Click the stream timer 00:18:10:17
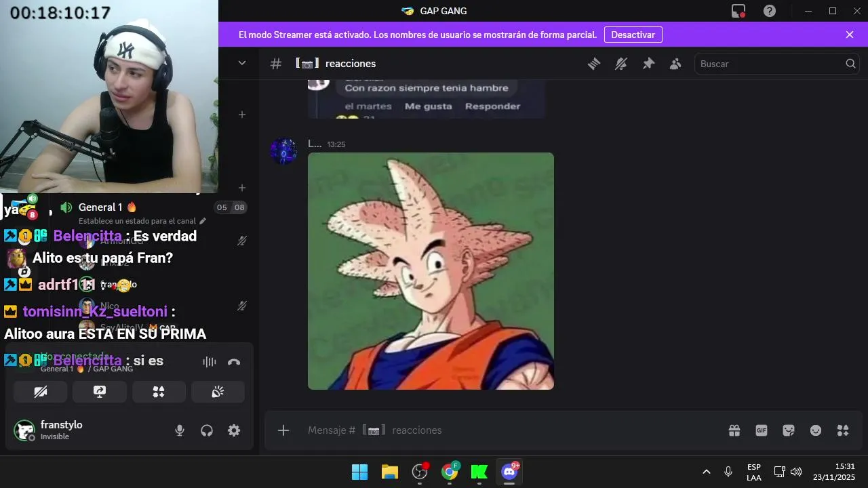The height and width of the screenshot is (488, 868). click(60, 13)
